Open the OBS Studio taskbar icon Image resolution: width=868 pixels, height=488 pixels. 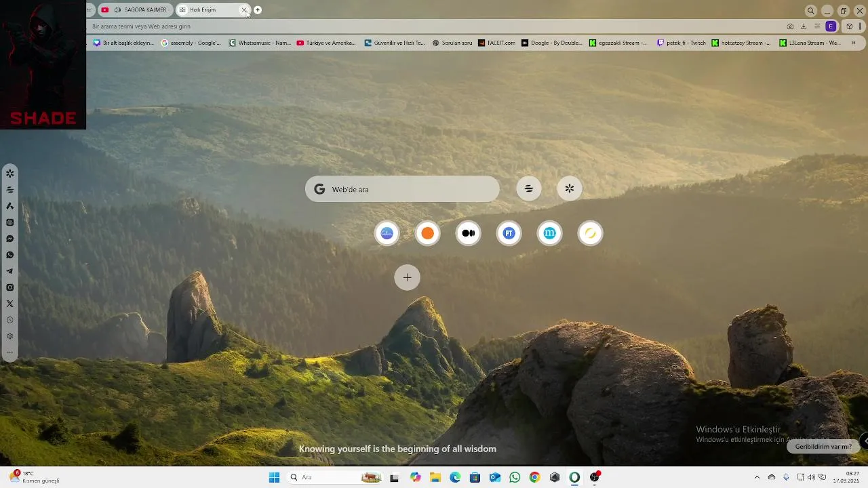595,477
